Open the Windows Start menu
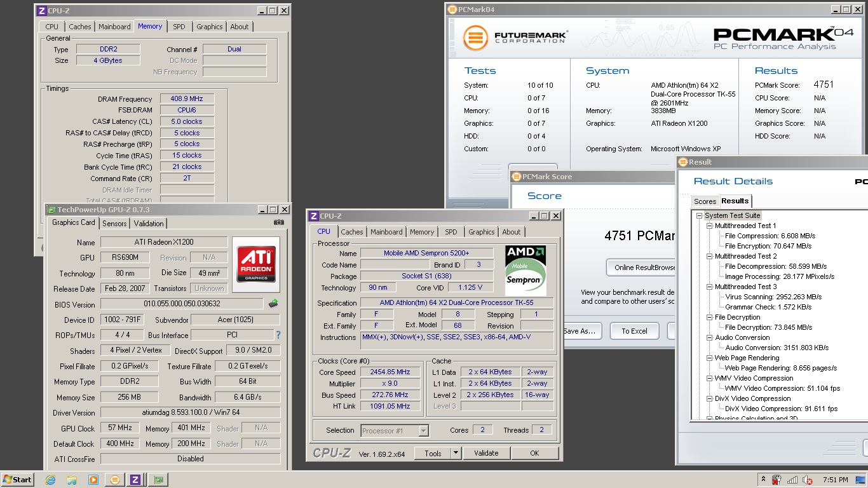Image resolution: width=868 pixels, height=488 pixels. tap(18, 480)
